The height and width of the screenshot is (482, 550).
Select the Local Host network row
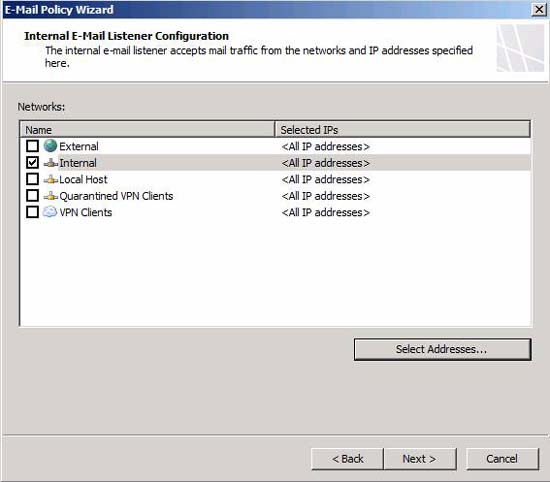click(275, 179)
